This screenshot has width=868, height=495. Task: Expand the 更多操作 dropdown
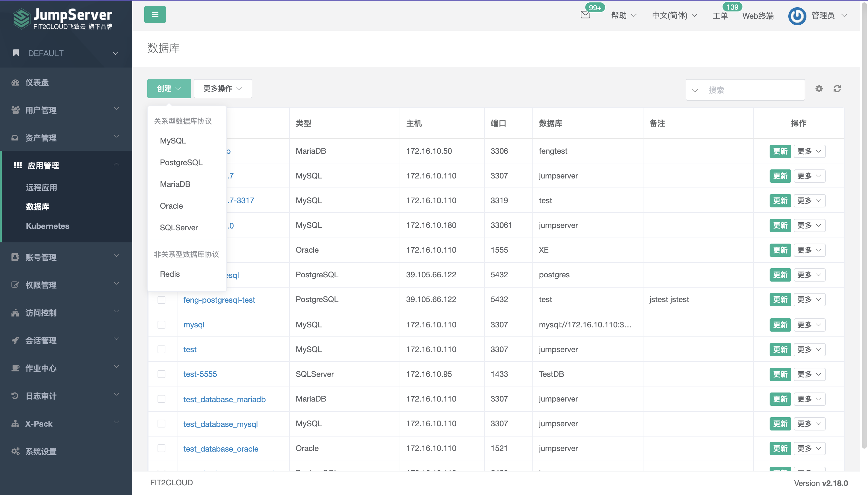coord(222,89)
